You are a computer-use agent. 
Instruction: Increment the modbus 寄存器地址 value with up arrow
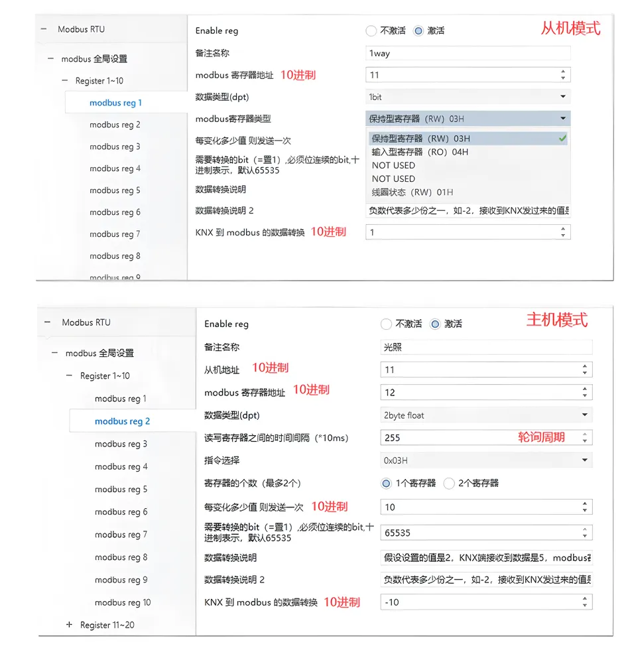(x=564, y=71)
